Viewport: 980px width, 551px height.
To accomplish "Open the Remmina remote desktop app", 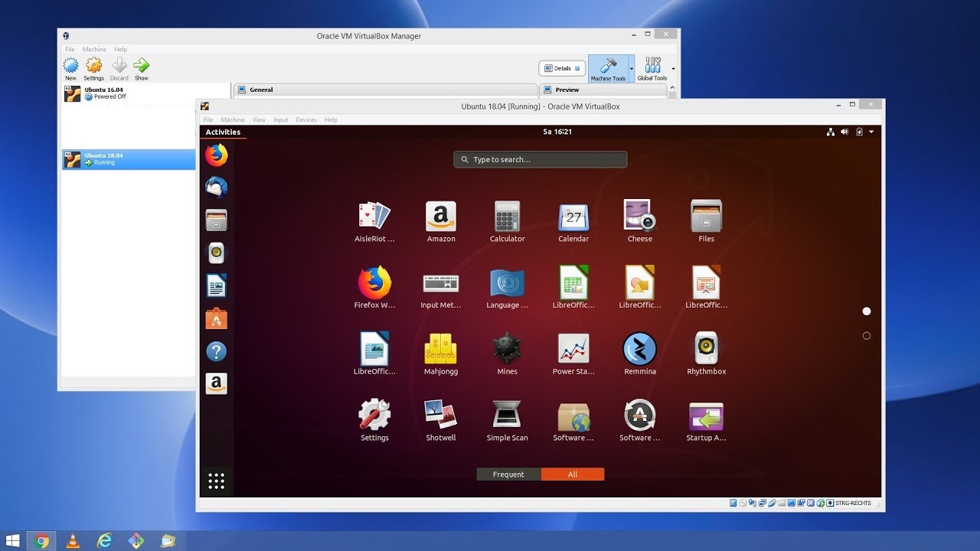I will 639,350.
